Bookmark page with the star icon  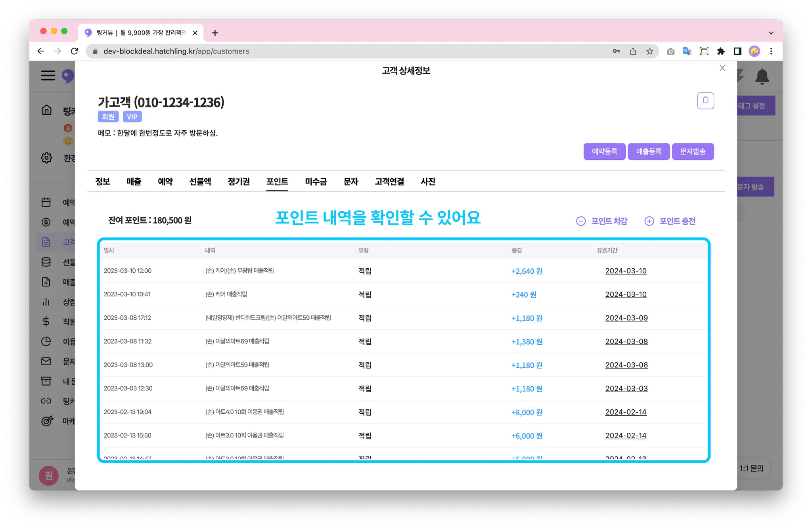coord(649,51)
